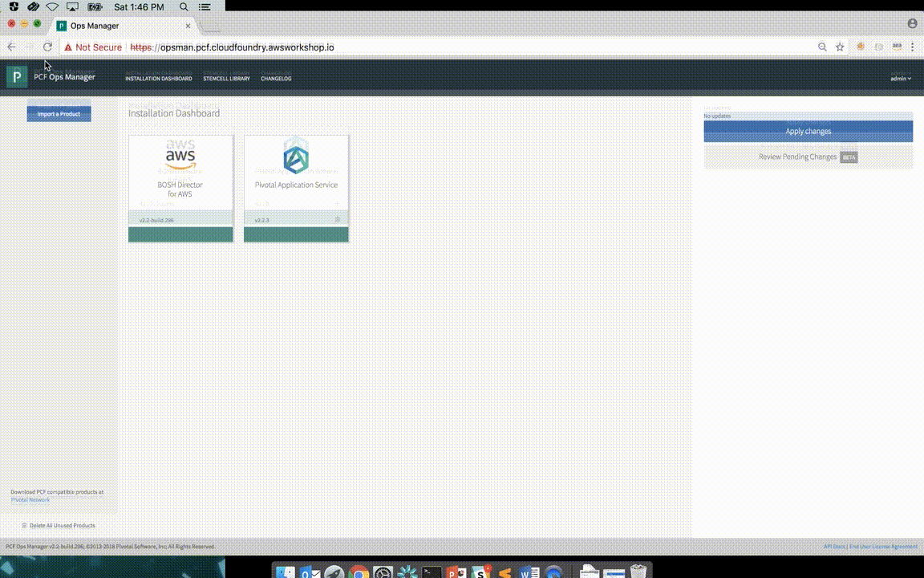The height and width of the screenshot is (578, 924).
Task: Click the AWS logo on the BOSH Director tile
Action: (180, 158)
